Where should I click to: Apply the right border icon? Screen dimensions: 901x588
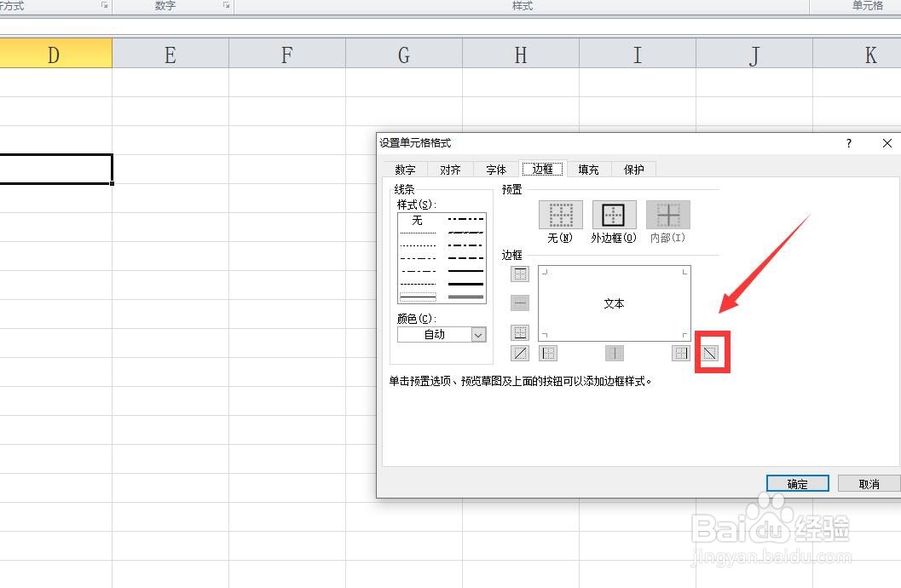click(680, 353)
